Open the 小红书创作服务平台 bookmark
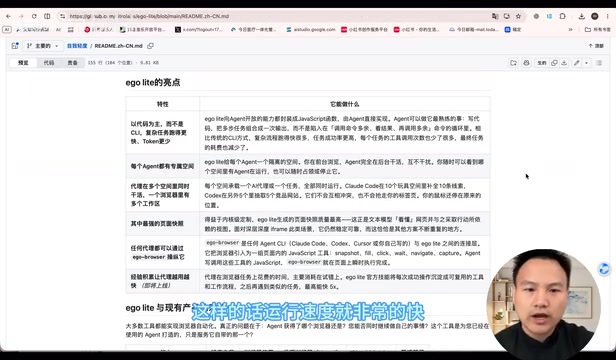Screen dimensions: 616x360 364,29
